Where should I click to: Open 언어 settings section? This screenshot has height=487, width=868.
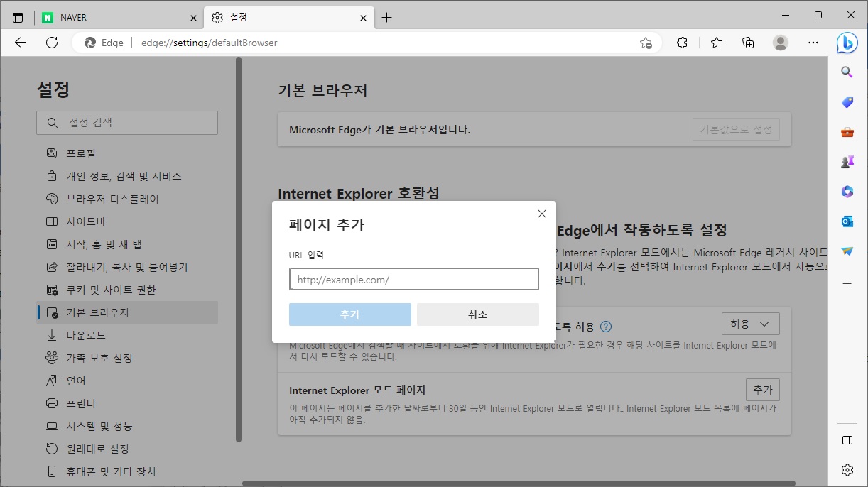point(127,381)
